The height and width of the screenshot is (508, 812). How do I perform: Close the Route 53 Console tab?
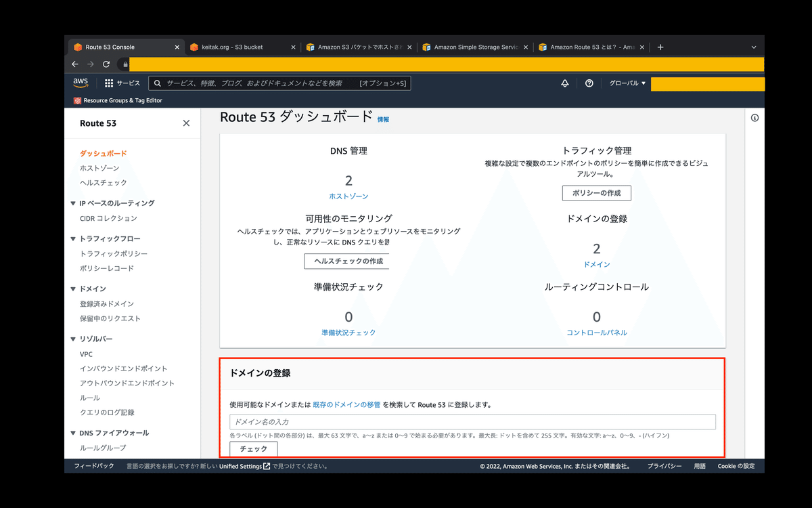(177, 47)
